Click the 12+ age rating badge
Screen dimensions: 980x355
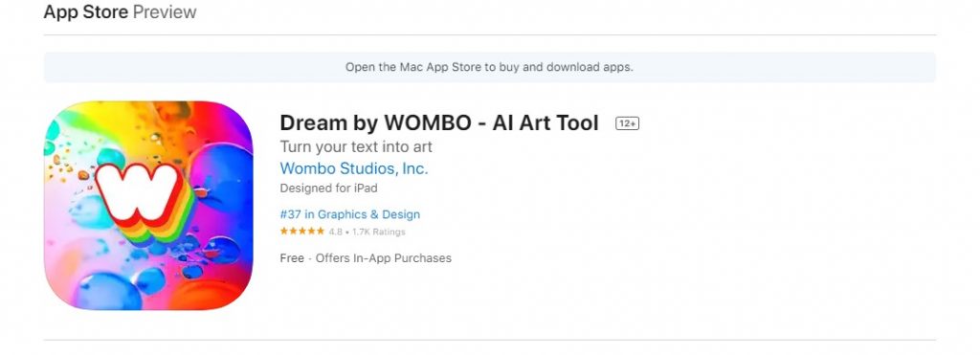tap(627, 123)
